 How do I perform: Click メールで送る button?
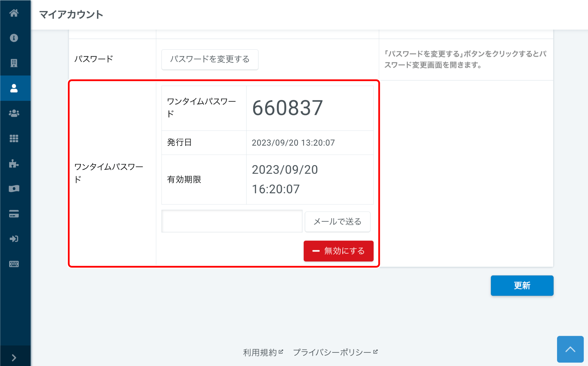tap(337, 221)
